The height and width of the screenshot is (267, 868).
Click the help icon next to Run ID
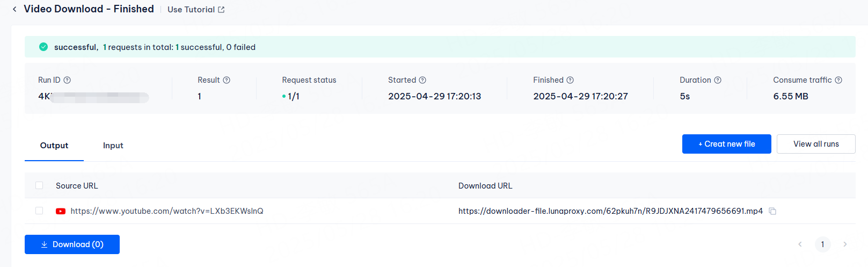[67, 80]
